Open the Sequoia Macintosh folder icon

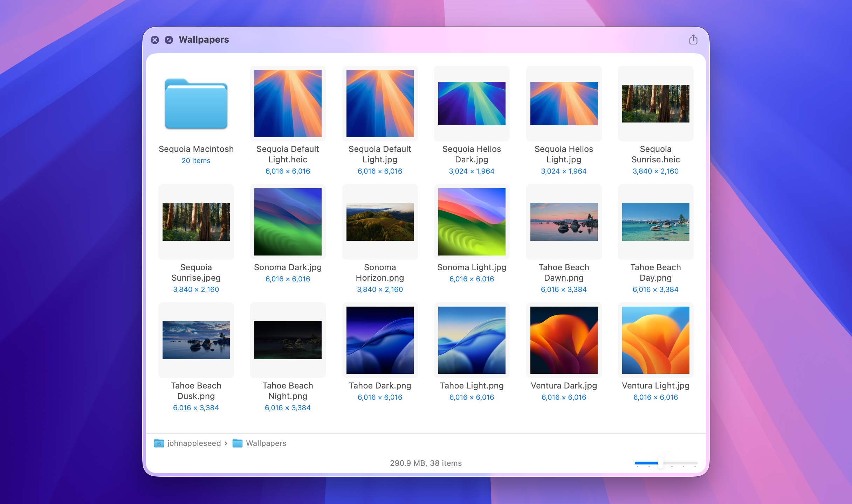[x=196, y=104]
